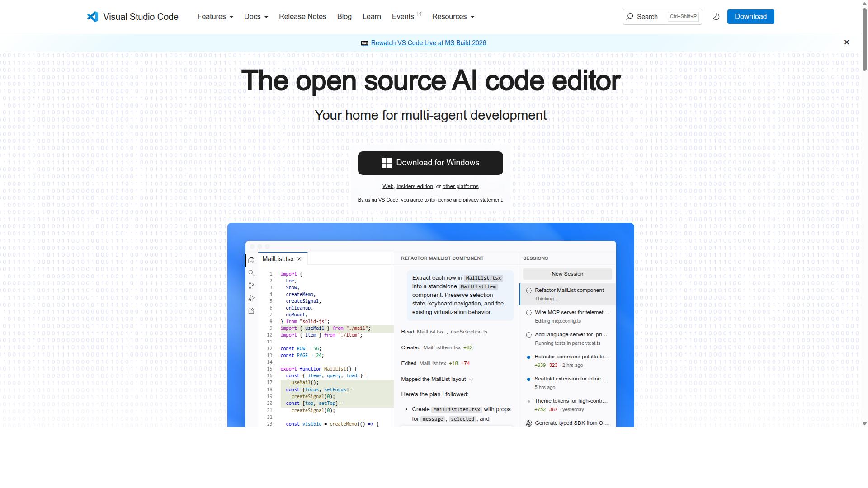Dismiss the MS Build banner with X
The image size is (868, 488).
point(847,42)
